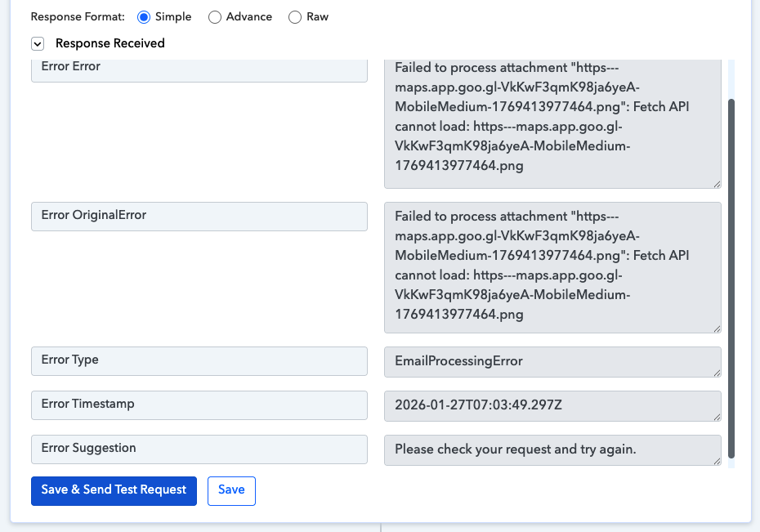Click resize grip on EmailProcessingError box
The width and height of the screenshot is (760, 532).
[717, 373]
